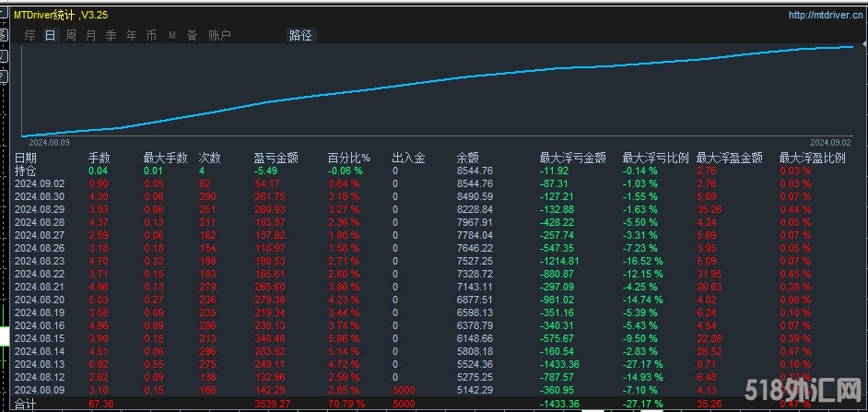The image size is (868, 412).
Task: Click the 手数 column header
Action: coord(100,159)
